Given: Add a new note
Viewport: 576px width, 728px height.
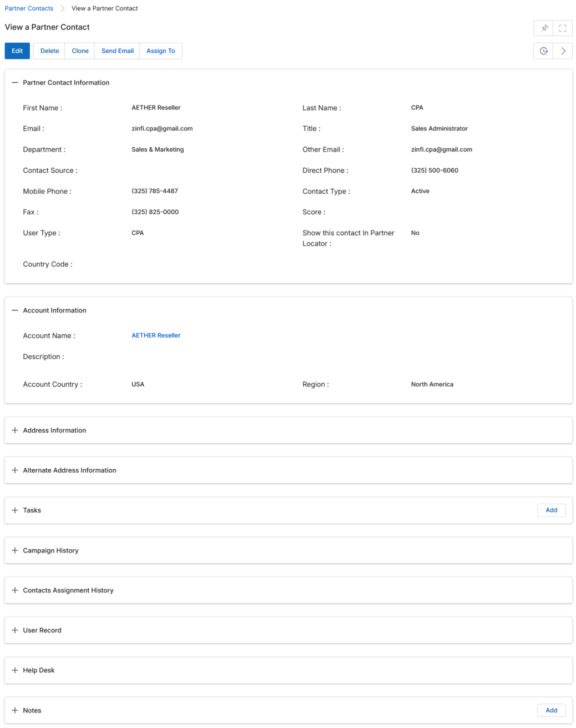Looking at the screenshot, I should point(551,710).
